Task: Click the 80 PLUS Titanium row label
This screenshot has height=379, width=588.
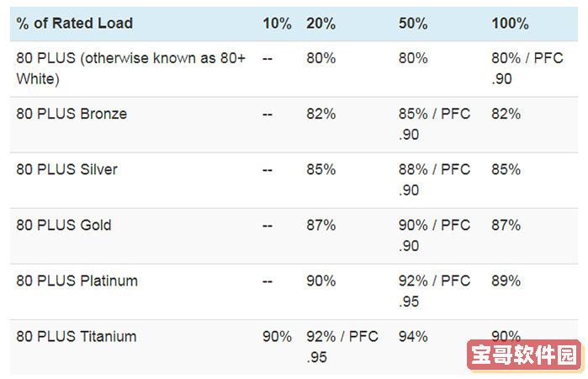Action: tap(76, 336)
